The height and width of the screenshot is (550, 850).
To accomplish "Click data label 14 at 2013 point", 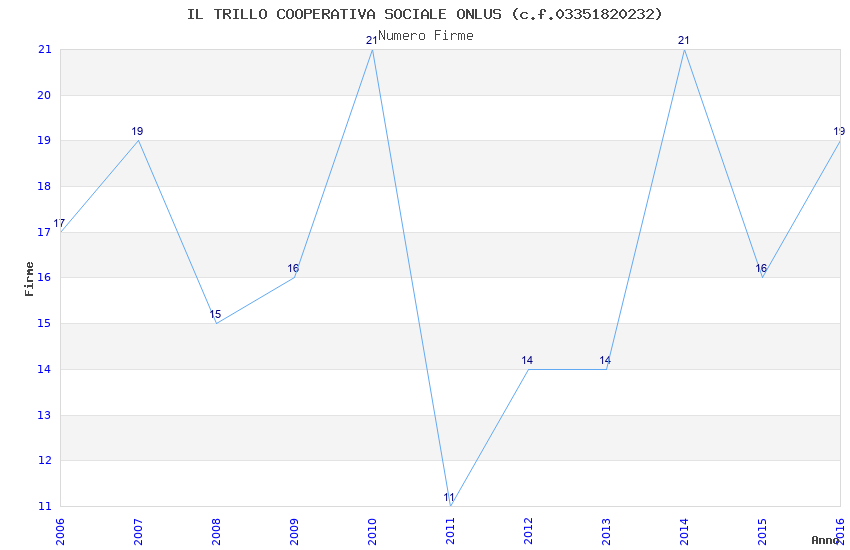I will click(x=605, y=360).
